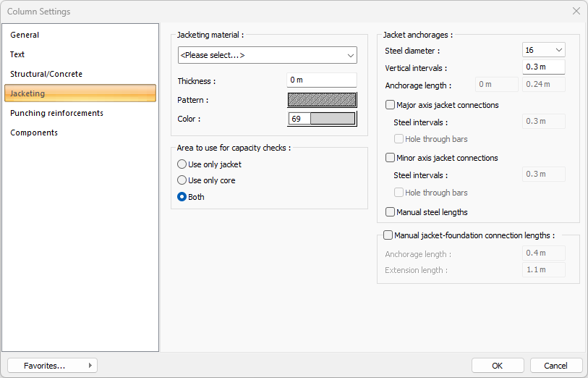Open the Favorites menu button
The image size is (588, 378).
coord(52,366)
